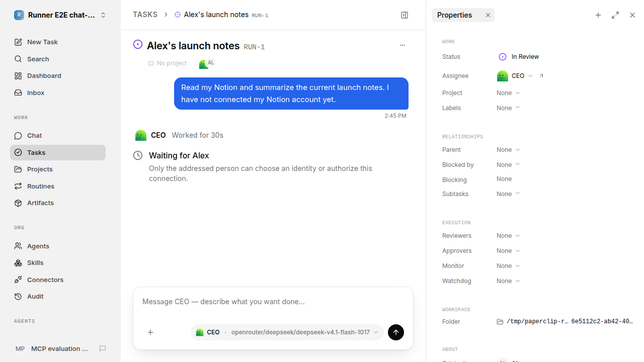The image size is (644, 362).
Task: Open the Assignee CEO dropdown
Action: point(515,76)
